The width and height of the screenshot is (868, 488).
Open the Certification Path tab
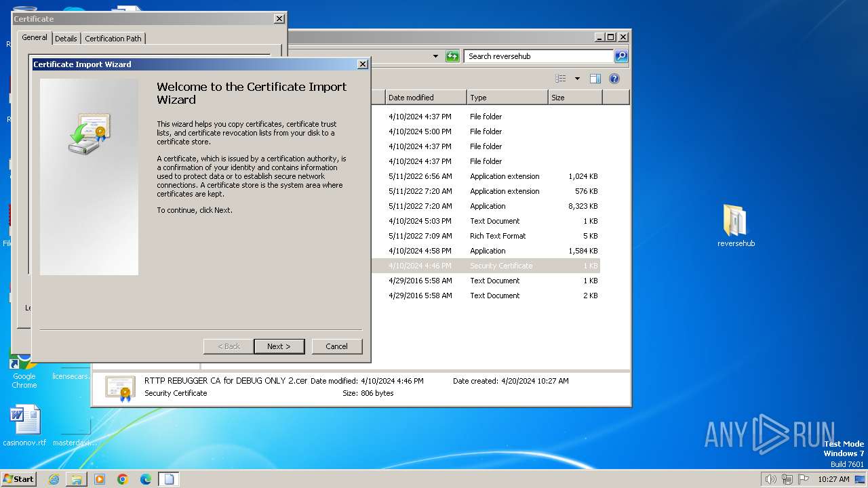click(113, 39)
